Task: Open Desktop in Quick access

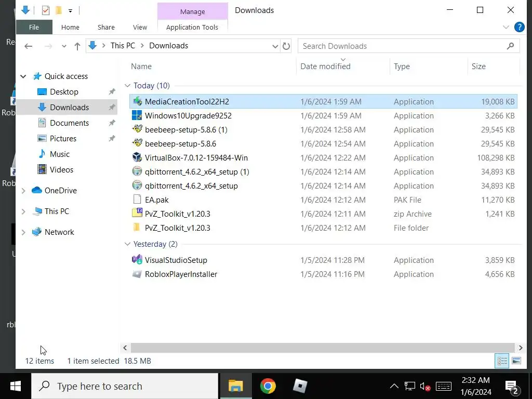Action: [64, 91]
